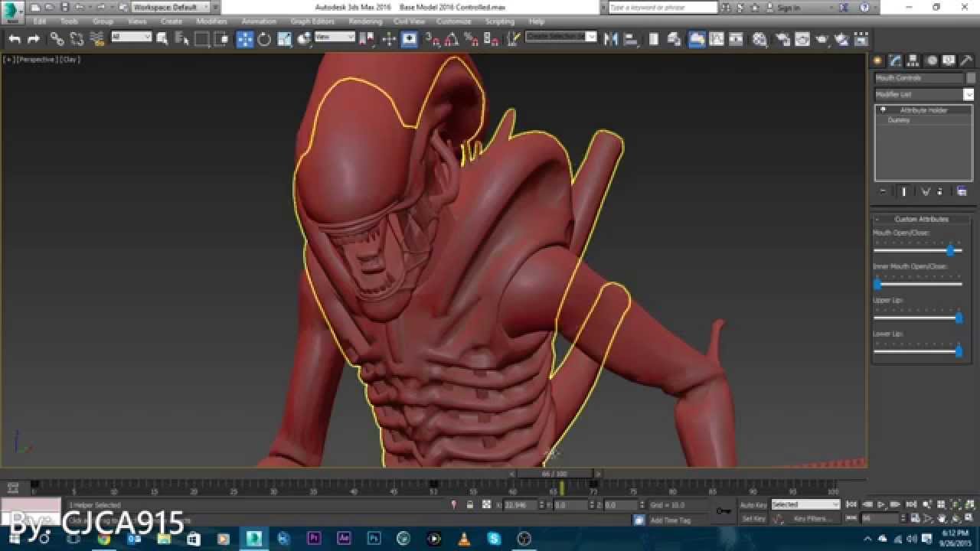Toggle Window/Crossing selection mode

(222, 39)
